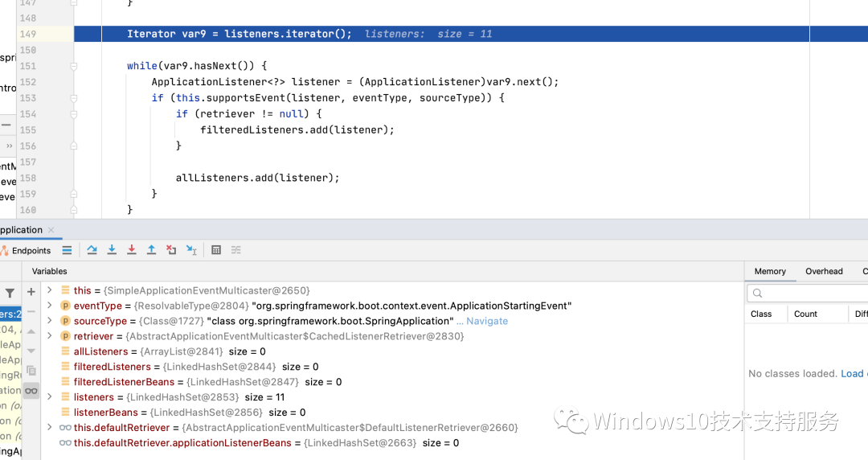
Task: Click the allListeners field icon
Action: click(x=65, y=351)
